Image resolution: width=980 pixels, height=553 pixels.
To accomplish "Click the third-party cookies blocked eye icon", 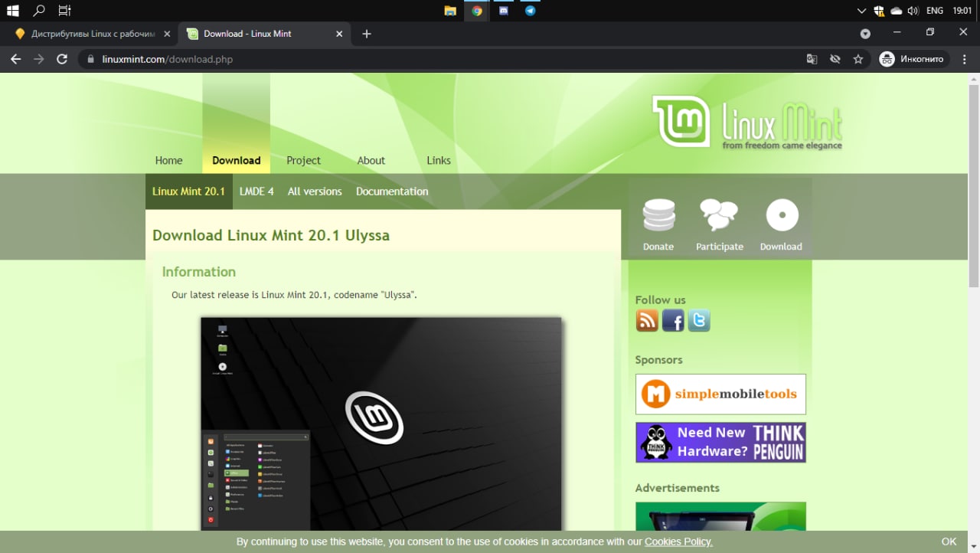I will coord(835,59).
